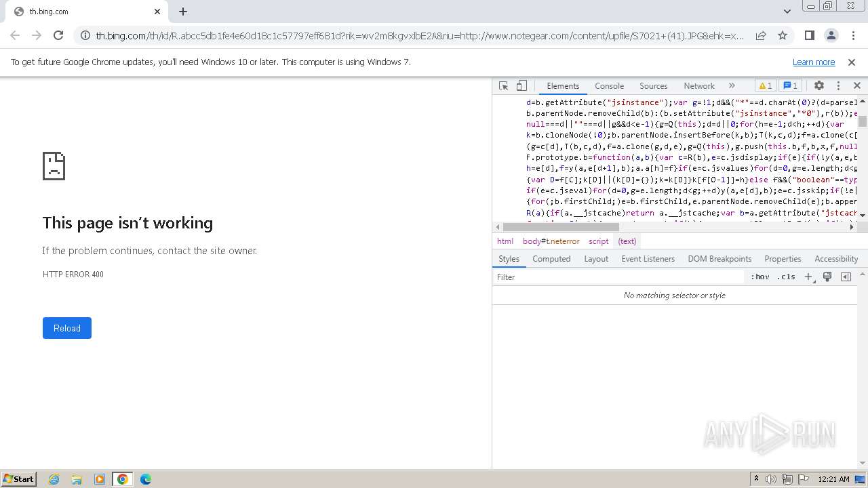This screenshot has height=488, width=868.
Task: Select body#t.neterror in the breadcrumb
Action: click(551, 241)
